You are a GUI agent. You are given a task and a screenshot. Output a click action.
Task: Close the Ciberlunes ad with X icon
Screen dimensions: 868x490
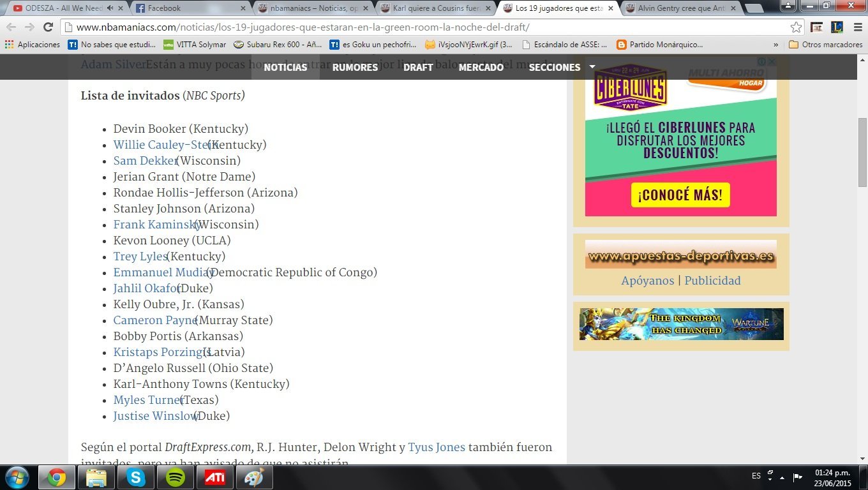(772, 61)
